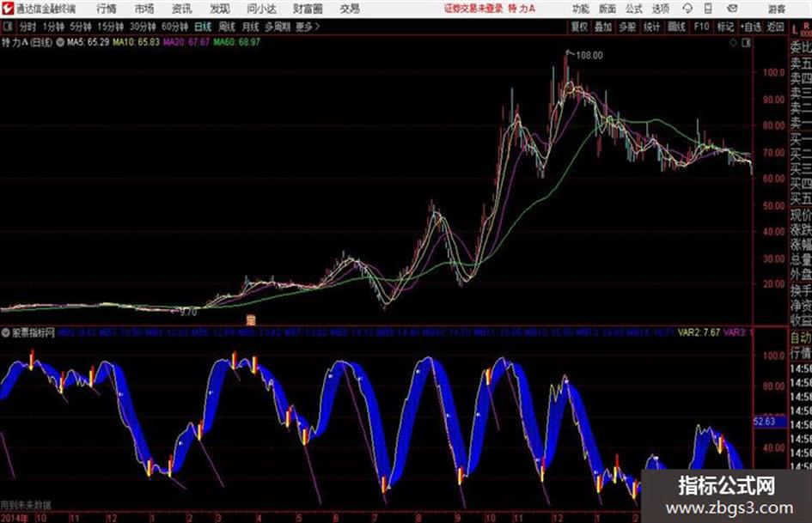Switch to the 60分钟 period tab
This screenshot has width=812, height=523.
click(x=174, y=27)
